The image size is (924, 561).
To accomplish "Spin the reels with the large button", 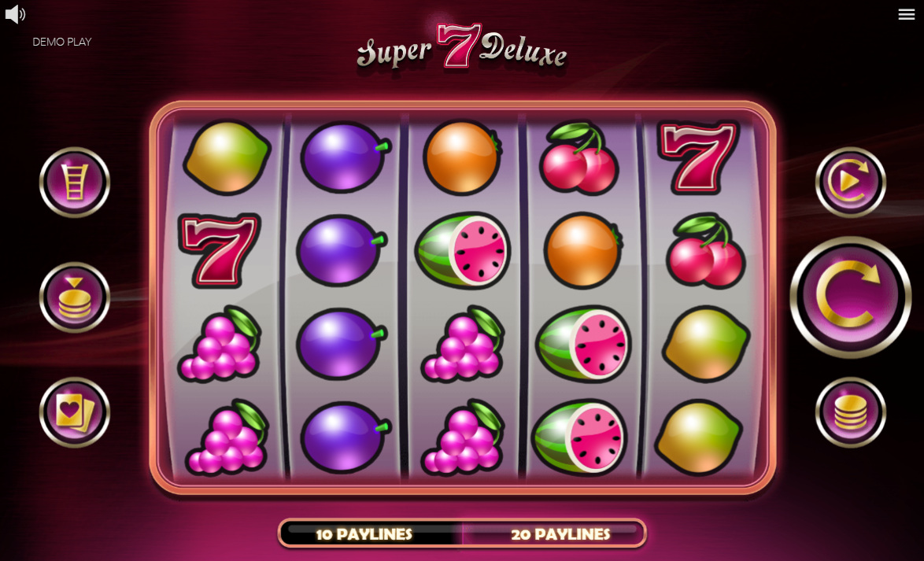I will click(x=850, y=297).
